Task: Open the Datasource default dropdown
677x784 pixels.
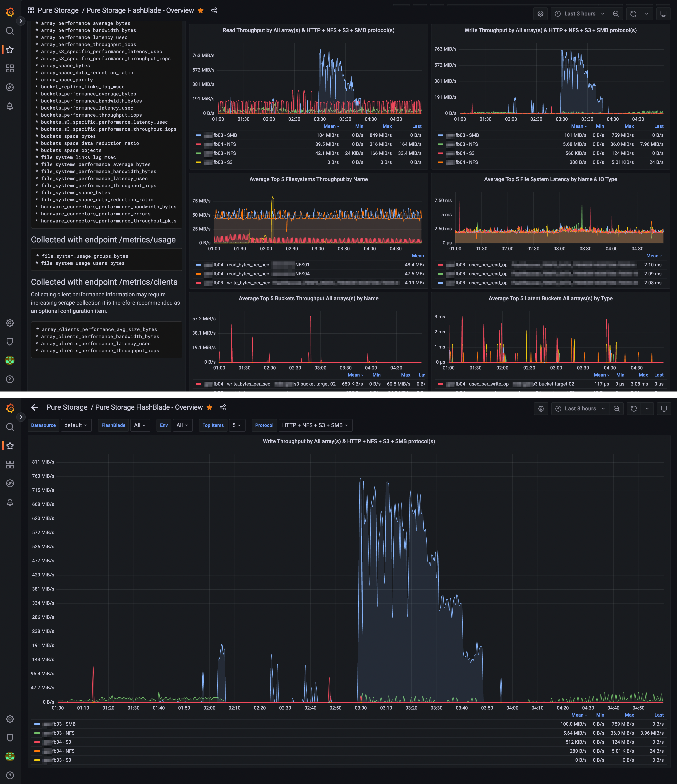Action: point(76,425)
